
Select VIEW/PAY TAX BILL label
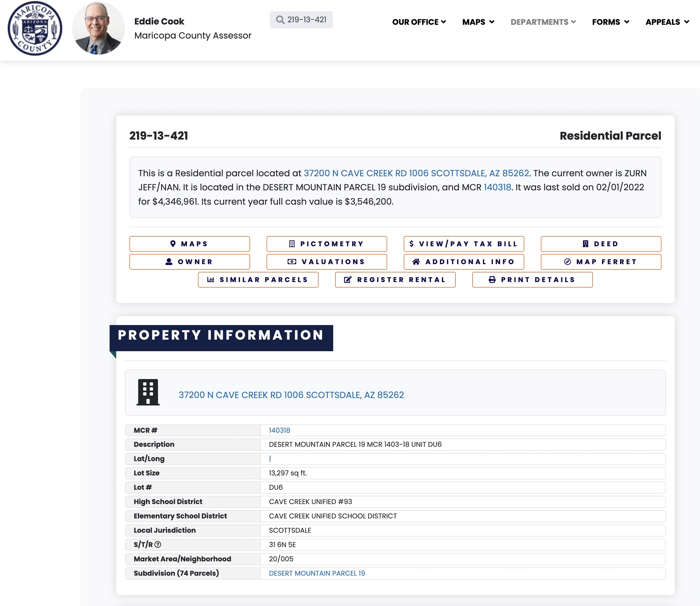tap(468, 244)
